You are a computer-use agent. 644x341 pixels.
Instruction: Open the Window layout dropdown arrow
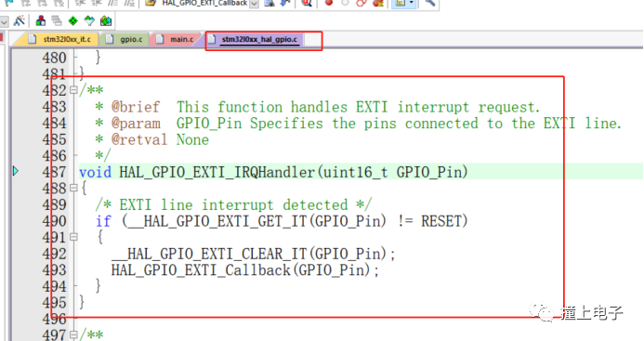point(411,3)
